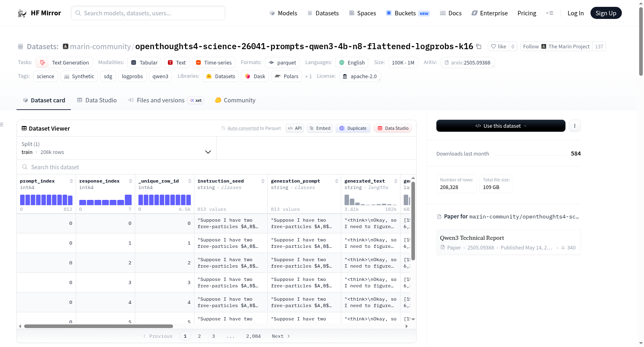Sort by generation_prompt column
The width and height of the screenshot is (644, 347).
336,181
